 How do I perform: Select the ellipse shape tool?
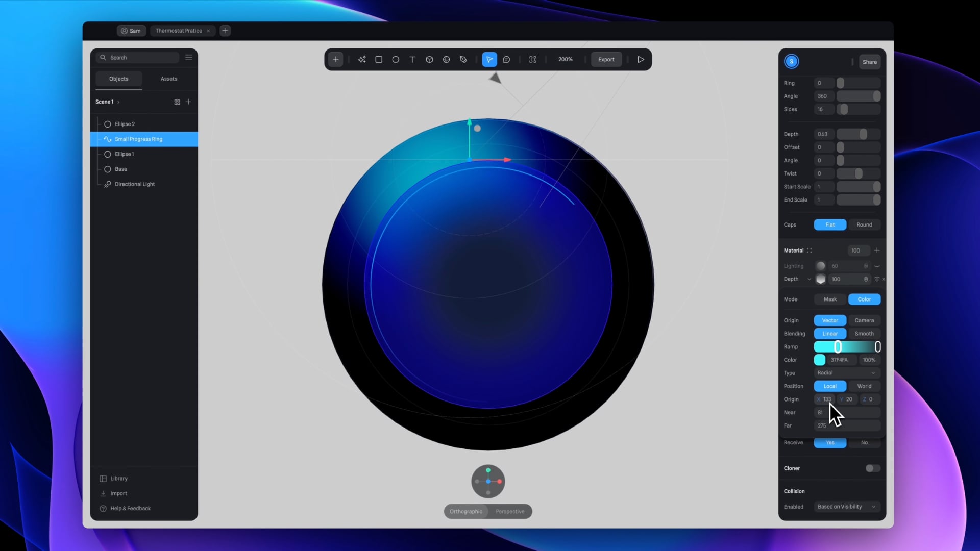click(x=396, y=60)
